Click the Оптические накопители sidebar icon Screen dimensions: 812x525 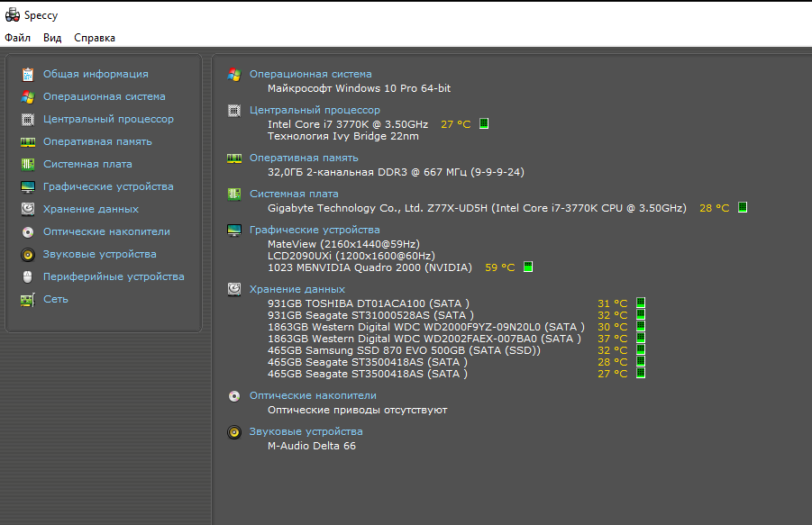28,232
